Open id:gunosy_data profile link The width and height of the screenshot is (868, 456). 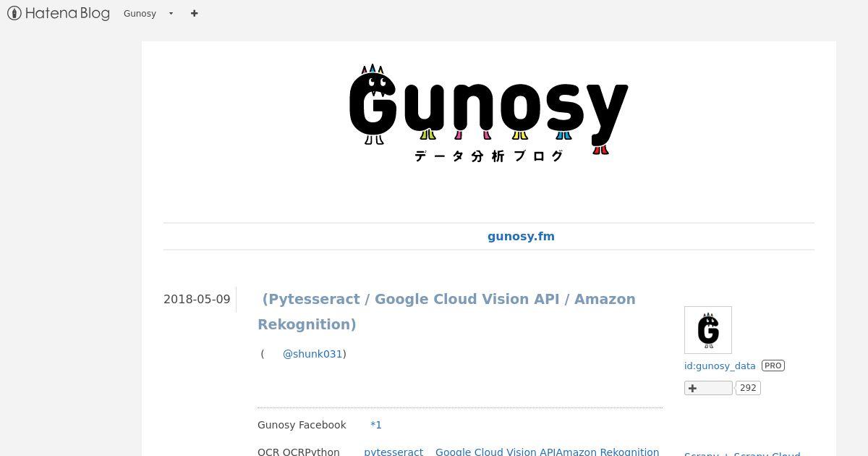coord(720,366)
